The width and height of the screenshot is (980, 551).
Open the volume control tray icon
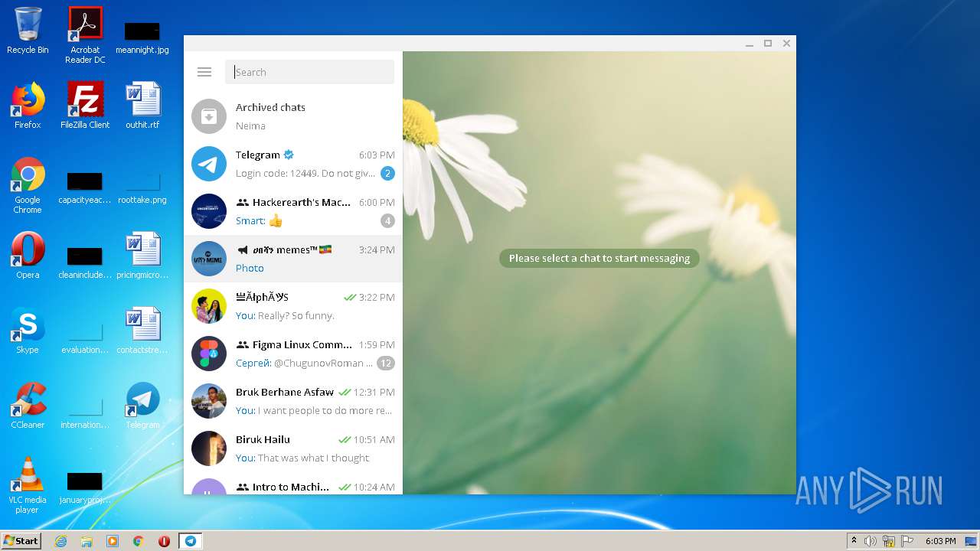871,541
